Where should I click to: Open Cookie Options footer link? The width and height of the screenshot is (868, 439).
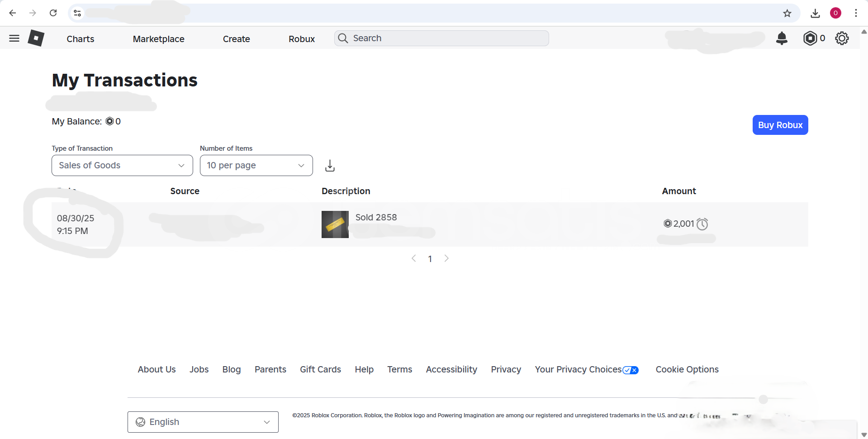[687, 369]
